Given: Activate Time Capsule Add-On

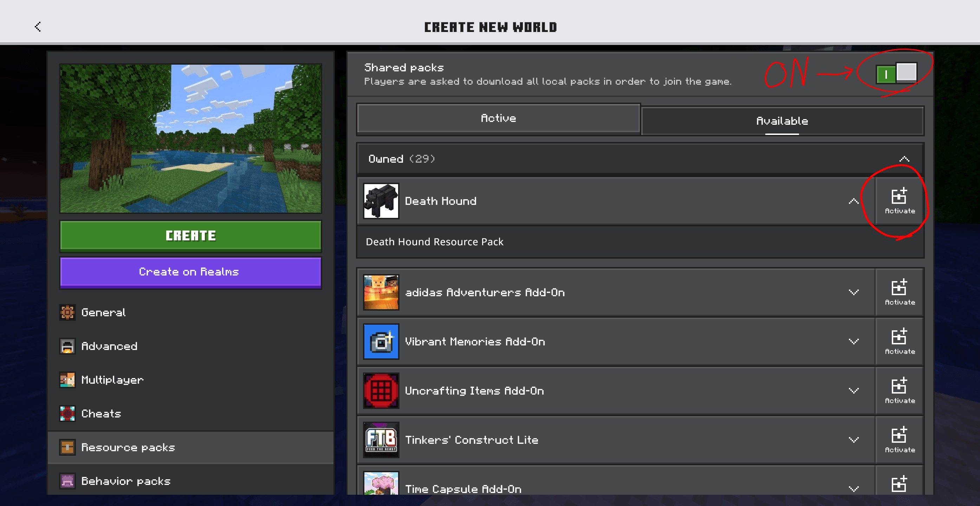Looking at the screenshot, I should tap(899, 480).
